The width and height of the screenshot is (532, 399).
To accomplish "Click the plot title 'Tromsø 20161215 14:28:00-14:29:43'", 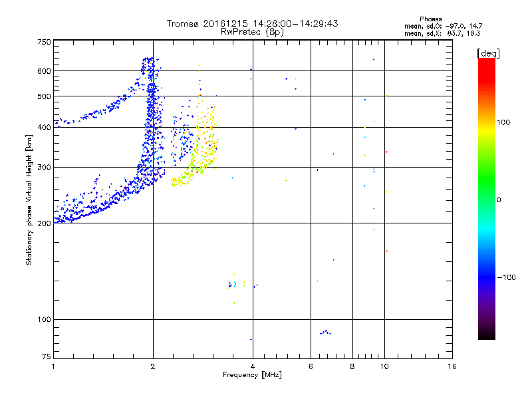I will coord(252,23).
